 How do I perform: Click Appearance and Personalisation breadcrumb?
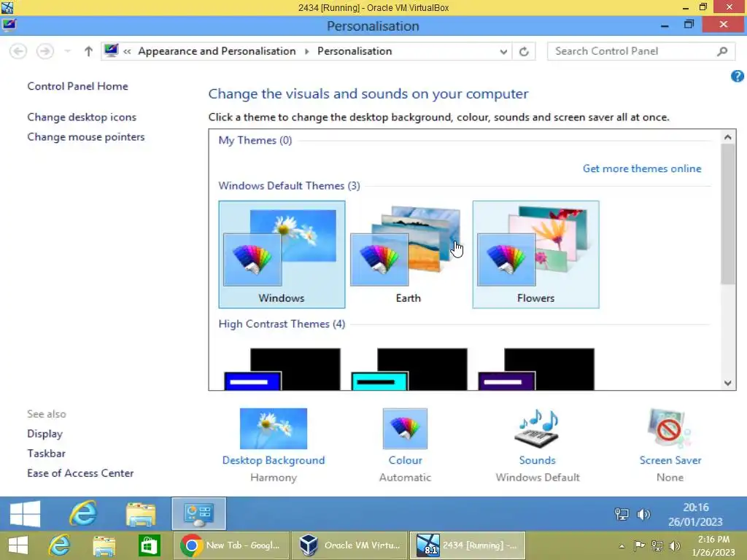pos(217,51)
